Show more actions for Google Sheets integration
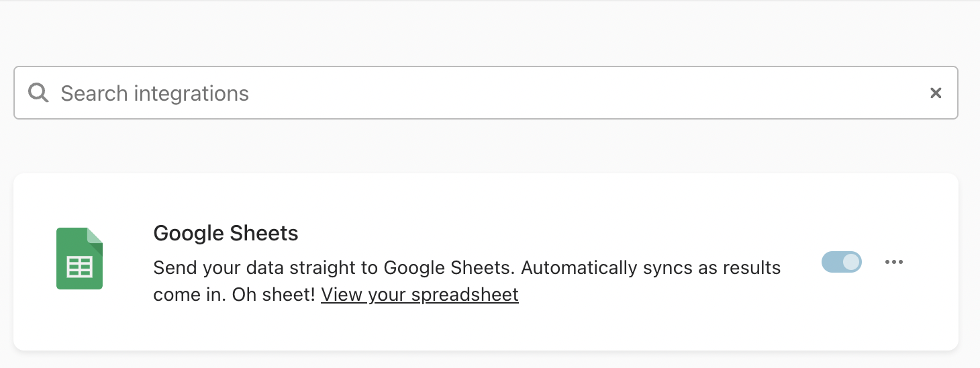980x368 pixels. (893, 262)
